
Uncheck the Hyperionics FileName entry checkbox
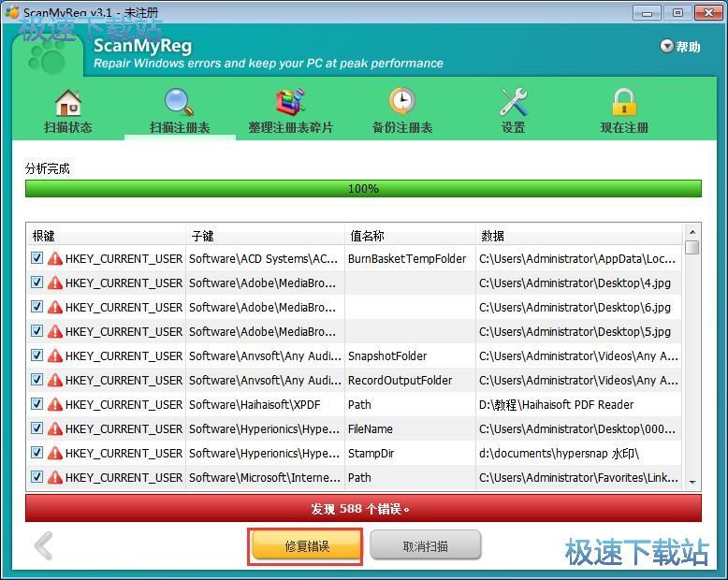click(x=36, y=428)
